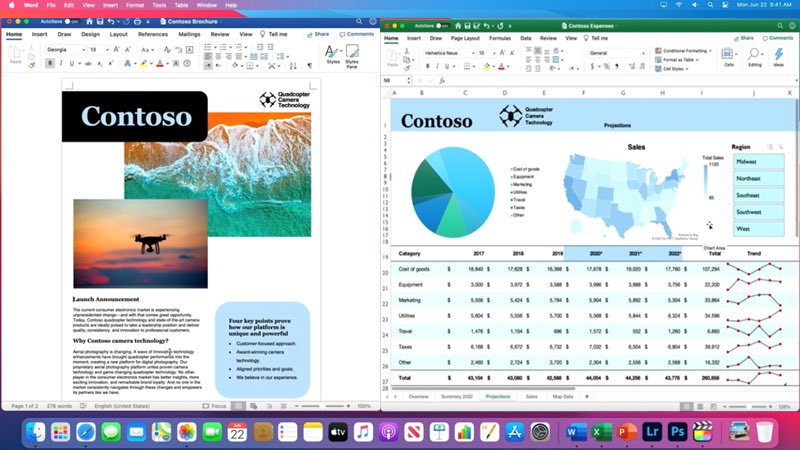800x450 pixels.
Task: Open Georgia font name dropdown in Word
Action: click(83, 49)
